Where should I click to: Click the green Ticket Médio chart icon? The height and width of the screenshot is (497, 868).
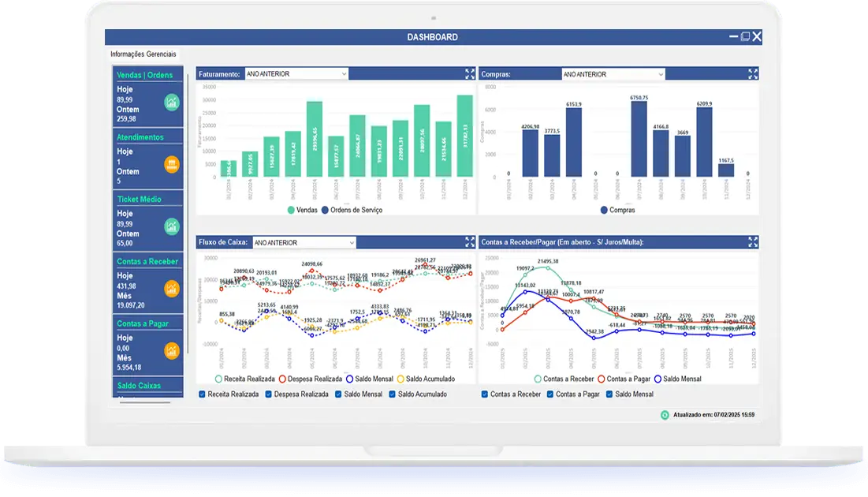click(171, 226)
